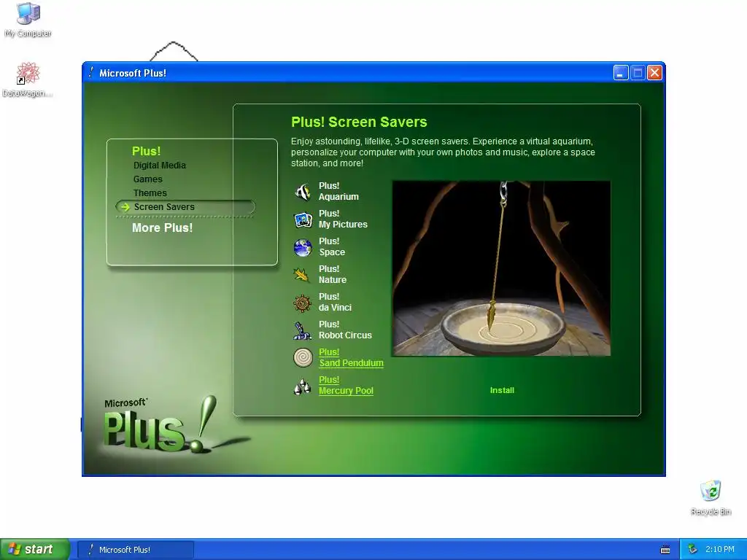Choose the Plus! Space screen saver label
747x560 pixels.
pos(332,246)
